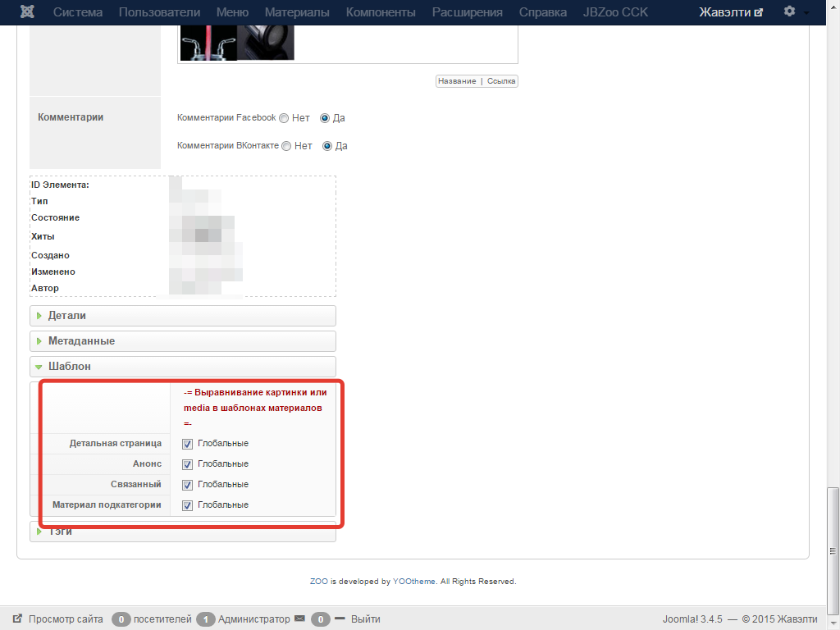This screenshot has height=630, width=840.
Task: Toggle Глобальные checkbox for Материал подкатегории
Action: tap(187, 505)
